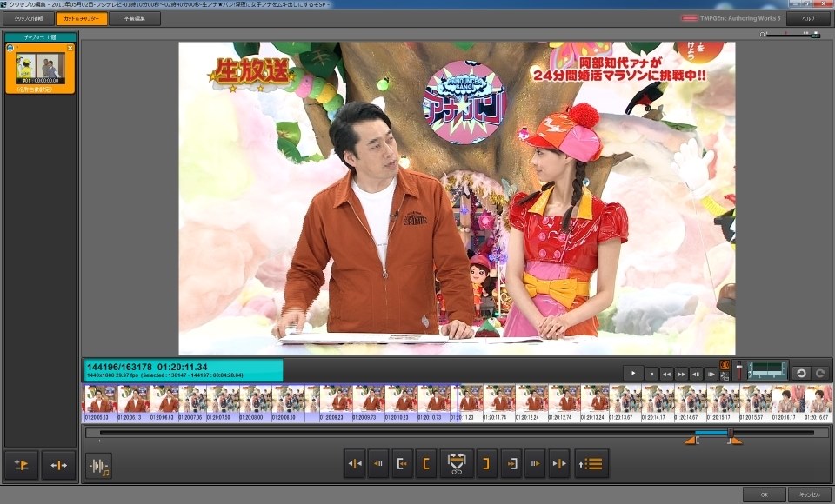Set the cut range start point bracket icon
Image resolution: width=835 pixels, height=504 pixels.
pos(425,464)
